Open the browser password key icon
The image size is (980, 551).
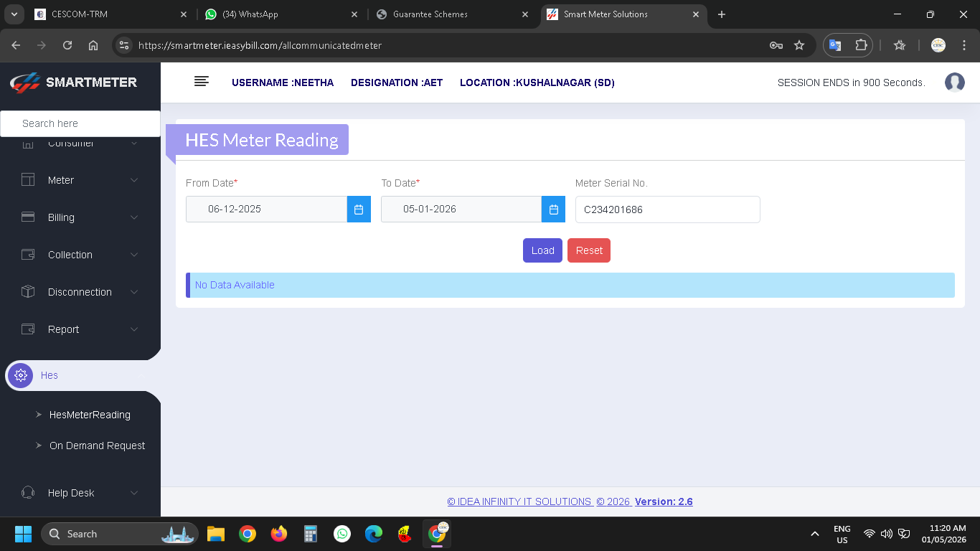click(x=776, y=45)
